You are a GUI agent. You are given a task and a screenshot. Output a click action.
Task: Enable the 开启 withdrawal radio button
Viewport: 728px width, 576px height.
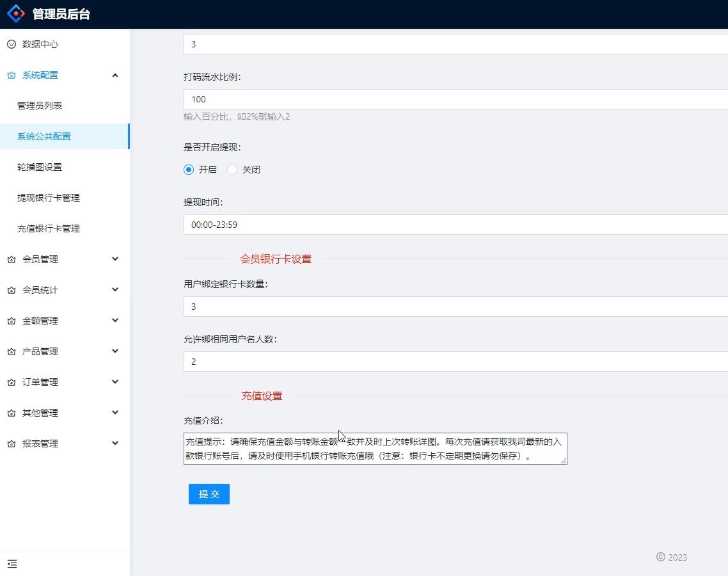coord(188,169)
